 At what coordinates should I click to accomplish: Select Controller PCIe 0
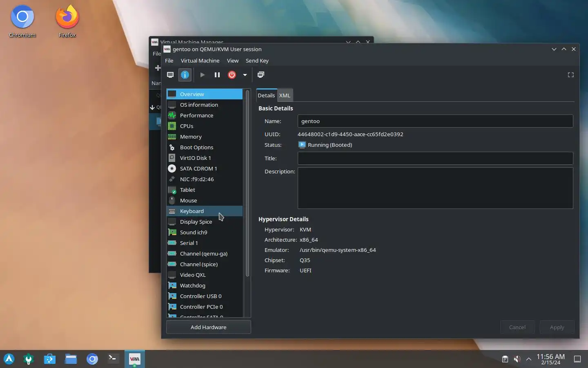(x=205, y=307)
